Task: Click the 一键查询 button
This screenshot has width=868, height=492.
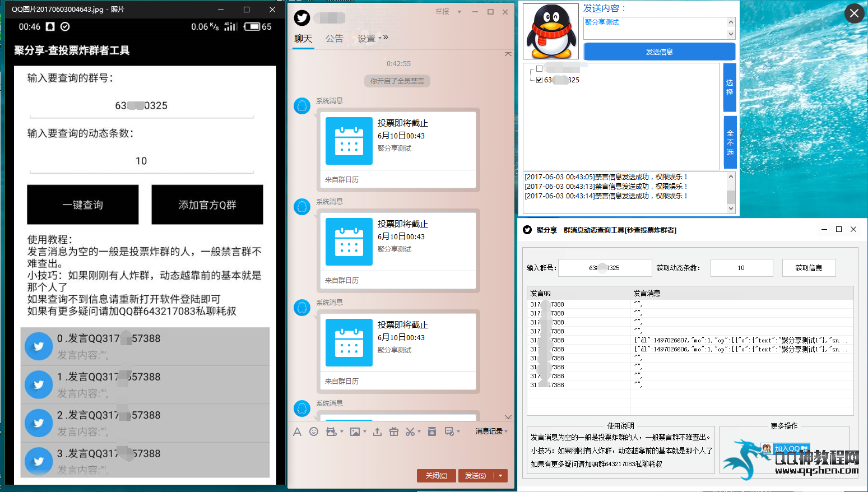Action: (83, 205)
